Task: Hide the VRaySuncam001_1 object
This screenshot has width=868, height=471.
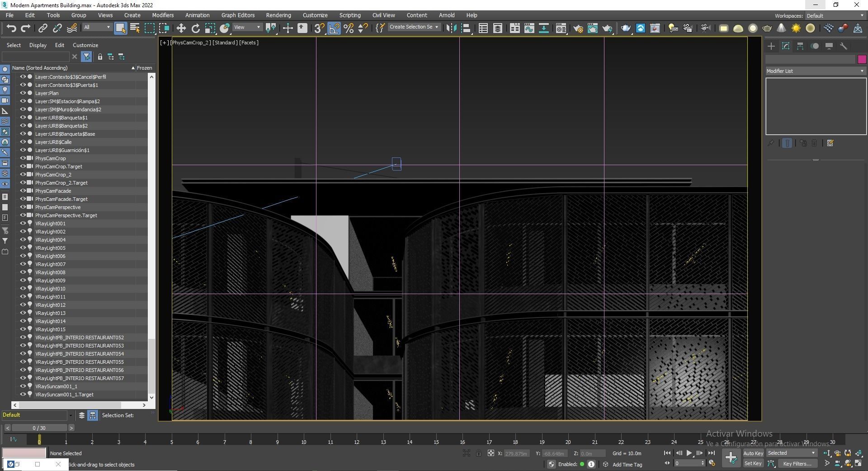Action: [23, 386]
